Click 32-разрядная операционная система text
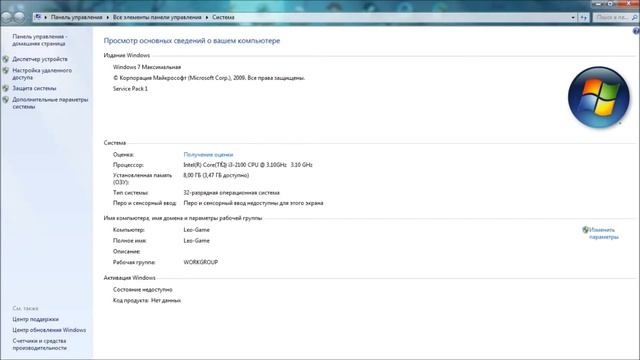Image resolution: width=640 pixels, height=360 pixels. (x=231, y=193)
